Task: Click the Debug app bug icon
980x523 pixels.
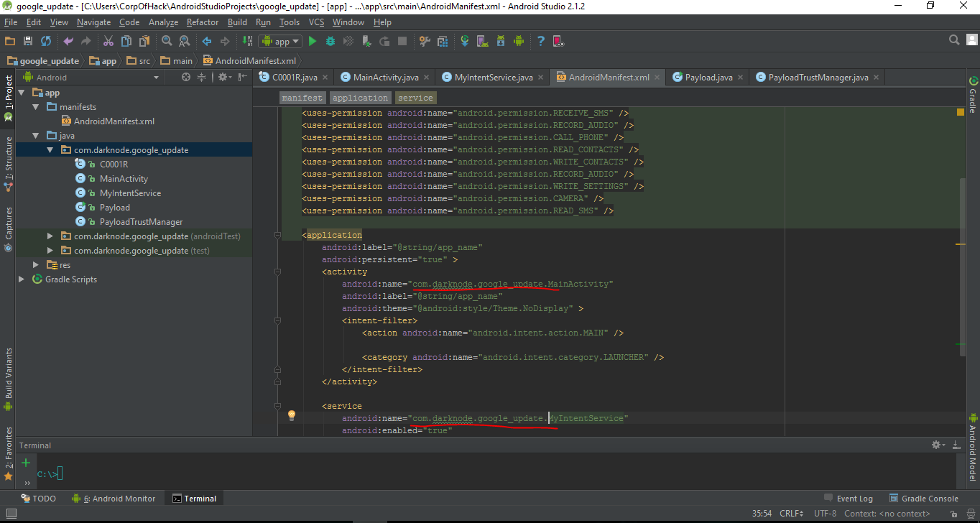Action: pos(330,42)
